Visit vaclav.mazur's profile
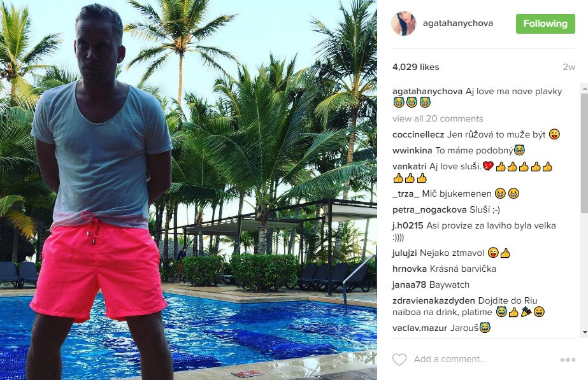The width and height of the screenshot is (588, 380). 420,328
